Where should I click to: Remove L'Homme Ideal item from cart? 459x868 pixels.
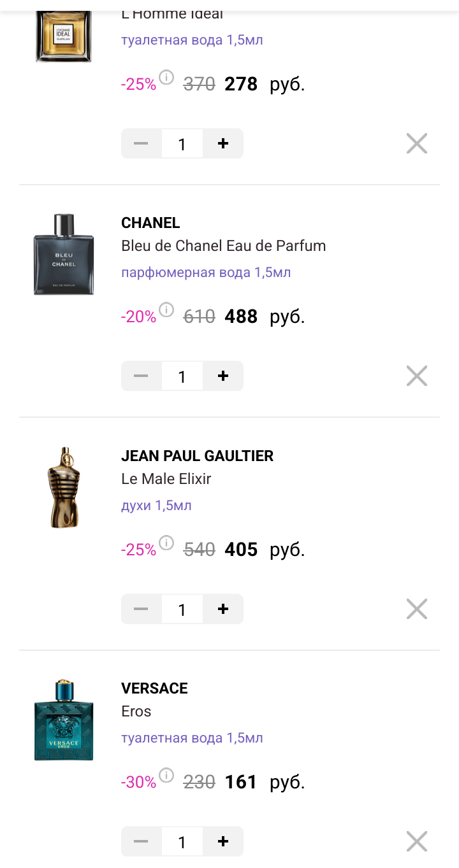pos(417,144)
